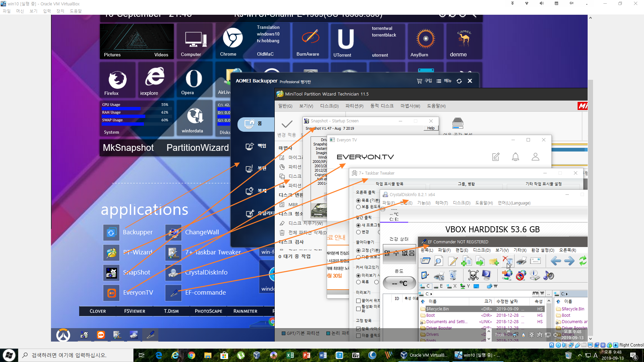
Task: Open the language menu in CrystalDiskInfo
Action: [514, 203]
